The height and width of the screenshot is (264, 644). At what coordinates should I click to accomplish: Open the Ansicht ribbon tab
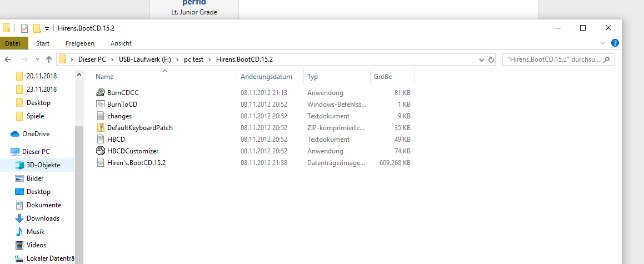pos(121,43)
